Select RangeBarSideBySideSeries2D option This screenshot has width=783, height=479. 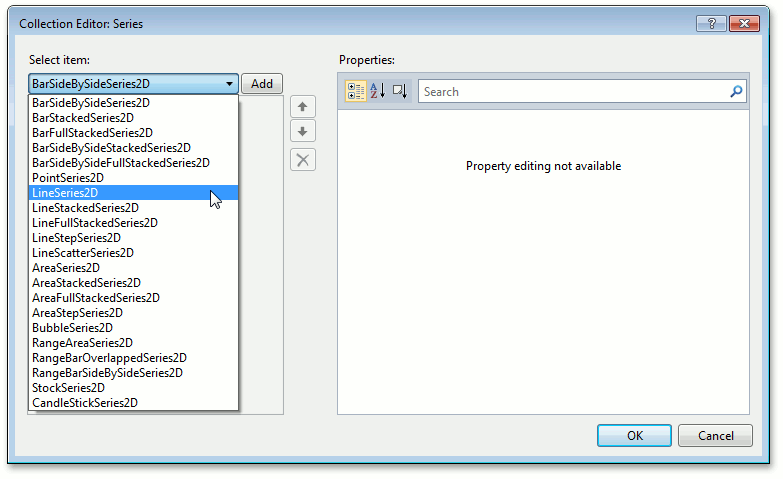click(133, 373)
